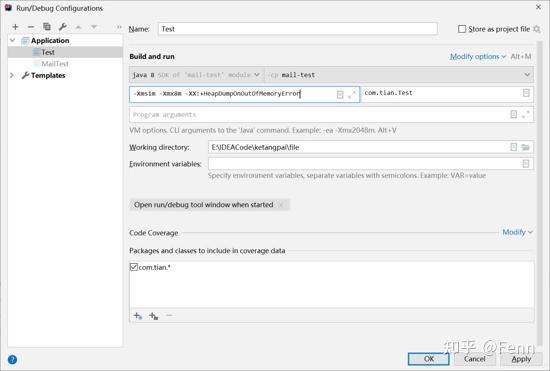The image size is (550, 371).
Task: Open the wrench icon to edit templates
Action: [x=63, y=27]
